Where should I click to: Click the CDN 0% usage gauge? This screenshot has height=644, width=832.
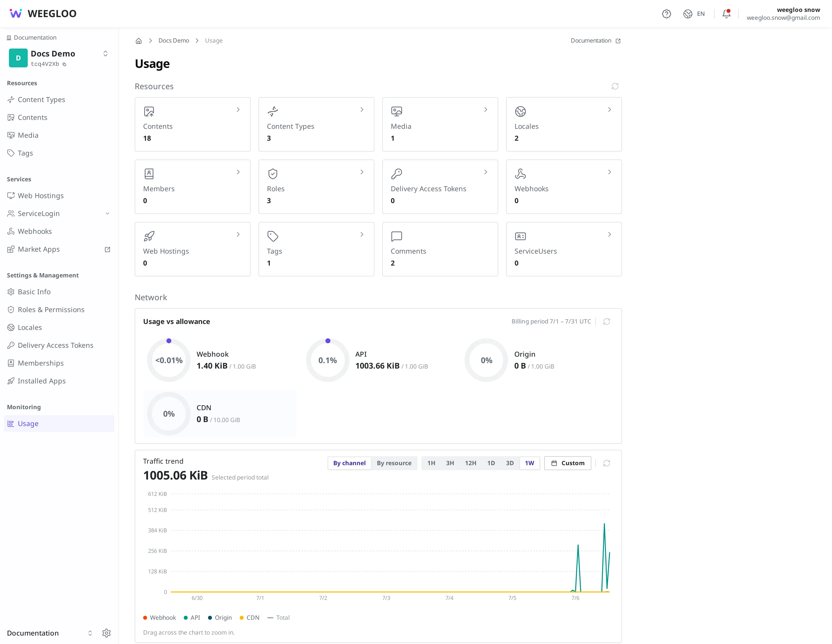pyautogui.click(x=169, y=414)
